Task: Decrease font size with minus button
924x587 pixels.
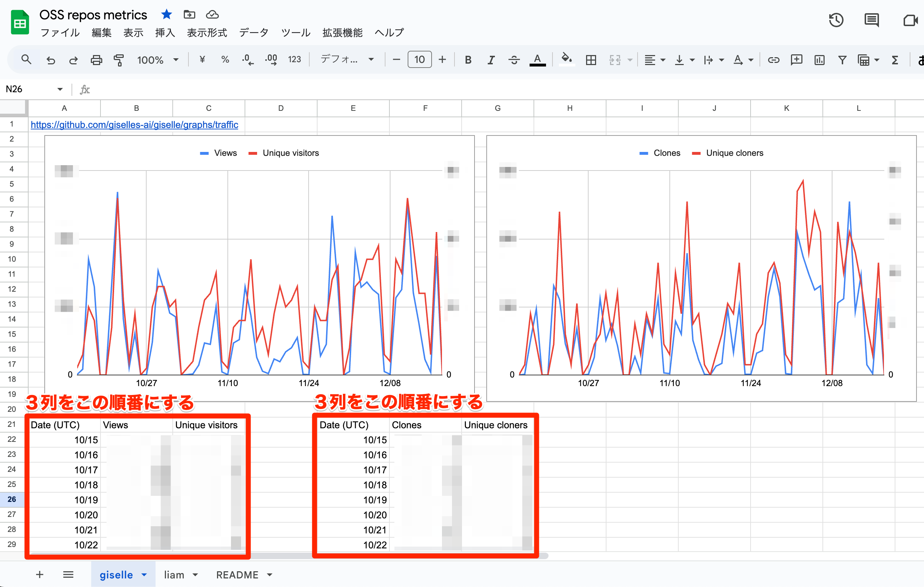Action: click(x=397, y=59)
